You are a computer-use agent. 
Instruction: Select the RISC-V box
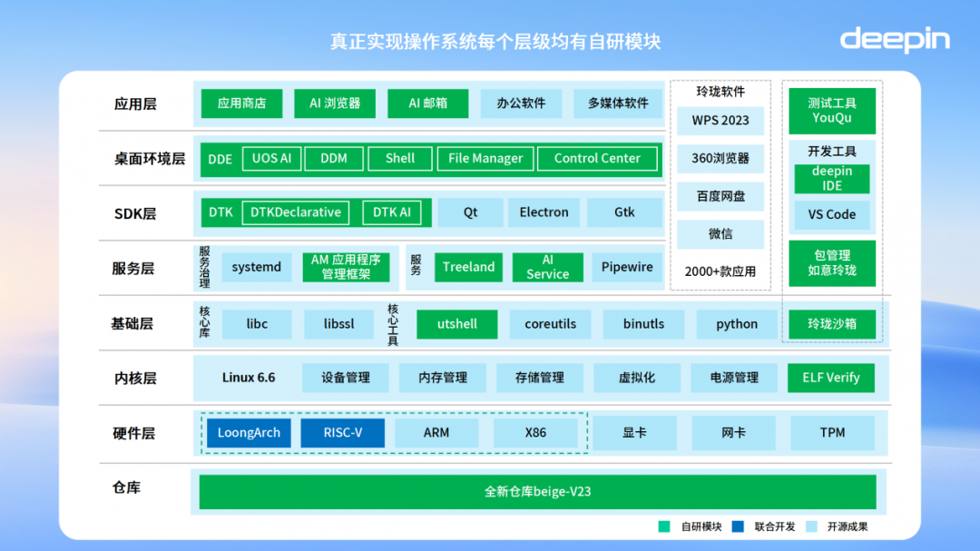pyautogui.click(x=342, y=433)
